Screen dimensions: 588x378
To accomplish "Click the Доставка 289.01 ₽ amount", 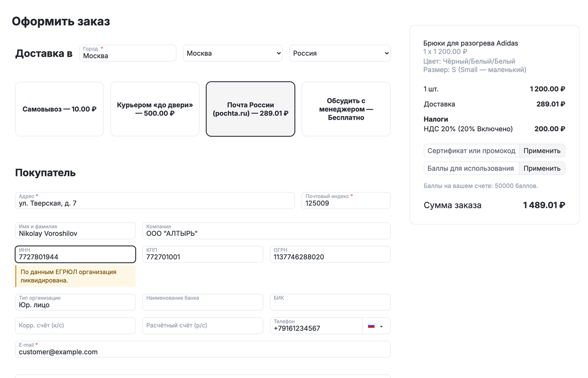I will (x=551, y=104).
